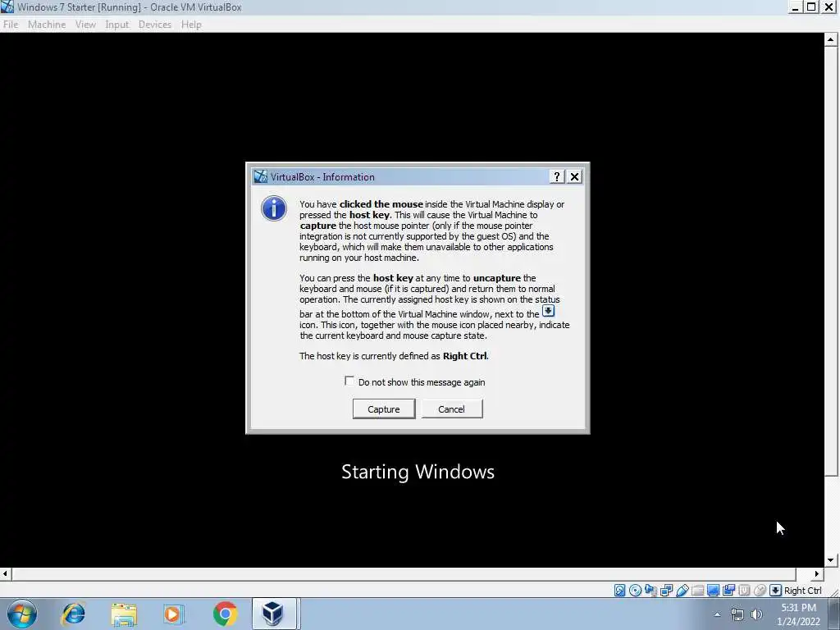Screen dimensions: 840x630
Task: Open the Help menu
Action: [191, 25]
